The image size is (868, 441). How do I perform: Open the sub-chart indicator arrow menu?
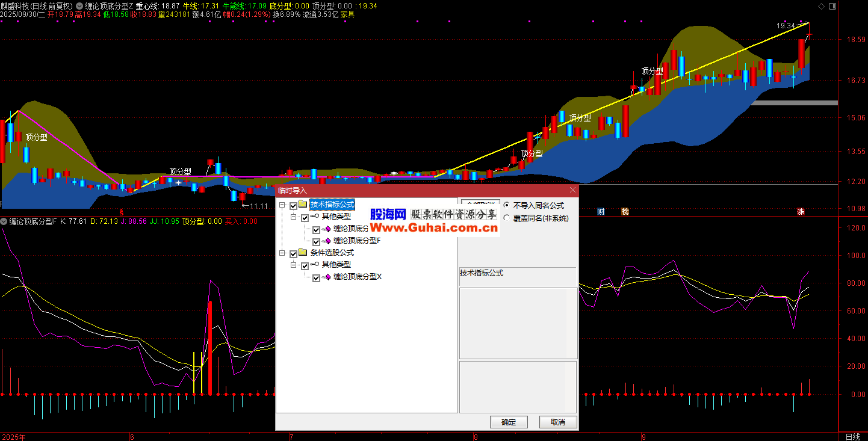[4, 221]
